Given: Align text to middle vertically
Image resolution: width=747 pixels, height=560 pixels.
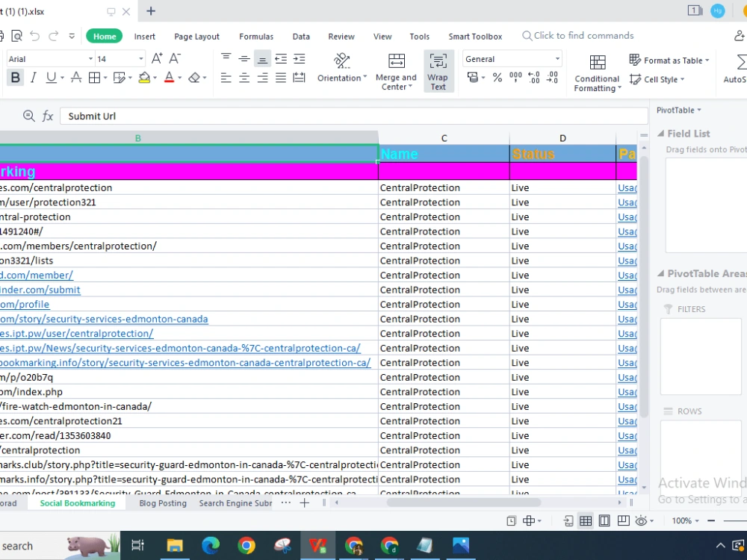Looking at the screenshot, I should point(244,58).
